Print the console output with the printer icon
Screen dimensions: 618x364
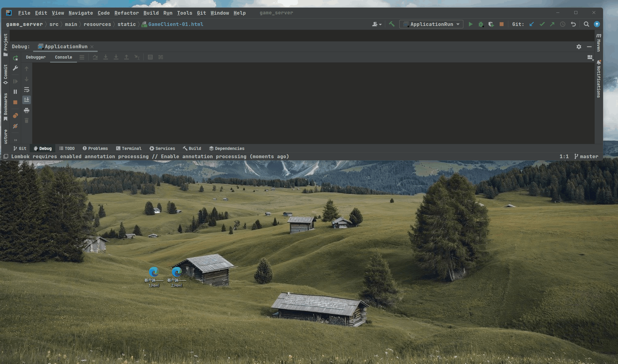pos(27,110)
